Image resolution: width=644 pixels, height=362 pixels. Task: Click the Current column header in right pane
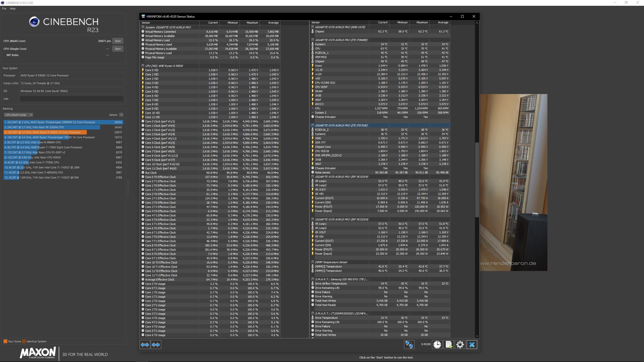[379, 22]
